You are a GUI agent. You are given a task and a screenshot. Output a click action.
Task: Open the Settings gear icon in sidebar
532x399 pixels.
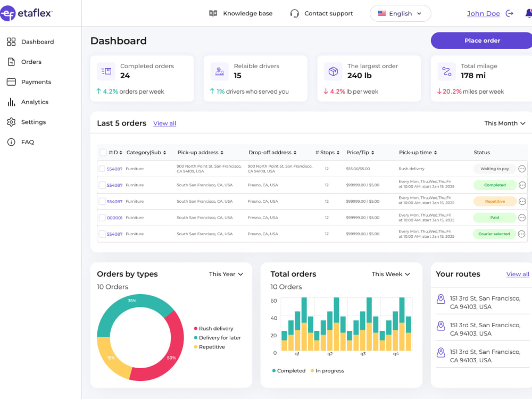point(11,122)
